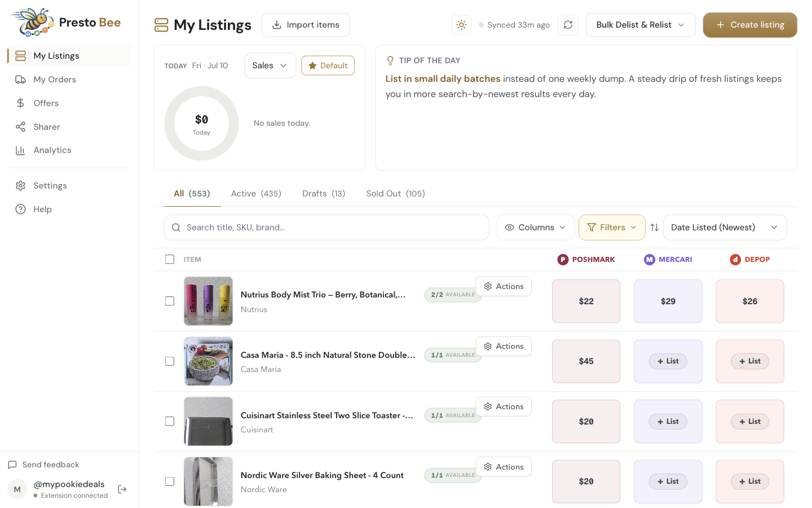List Casa Maria item on Depop
This screenshot has width=812, height=508.
pos(750,361)
